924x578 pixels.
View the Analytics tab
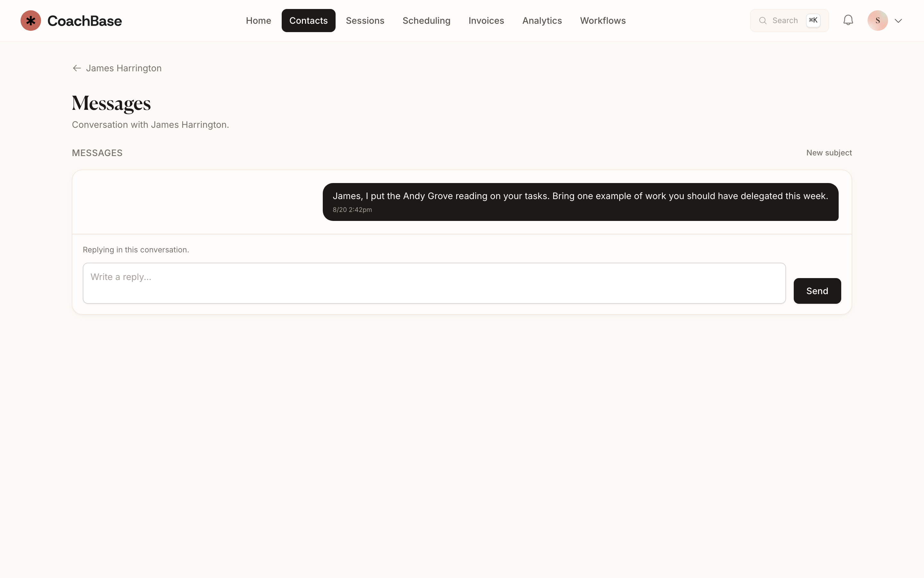tap(542, 21)
